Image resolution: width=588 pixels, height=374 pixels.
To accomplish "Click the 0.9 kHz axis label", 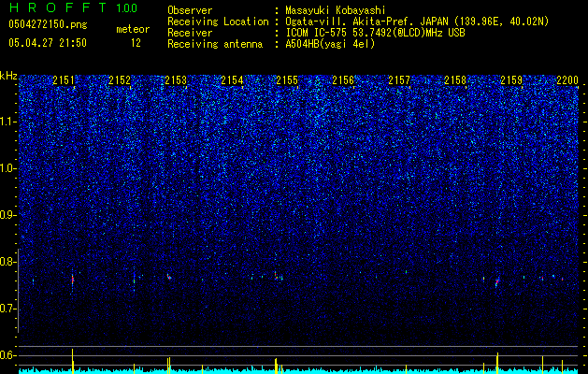I will (x=8, y=215).
